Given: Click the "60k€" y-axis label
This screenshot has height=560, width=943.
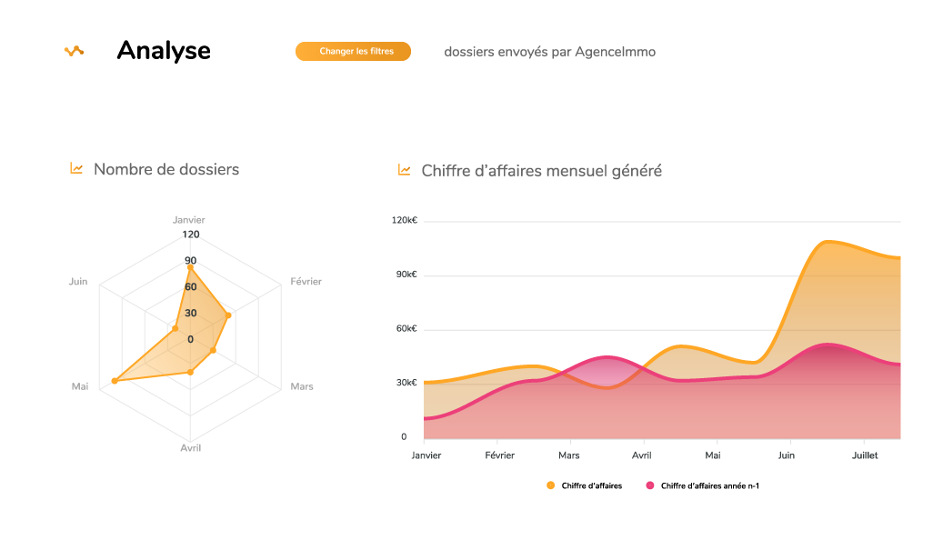Looking at the screenshot, I should [x=406, y=328].
